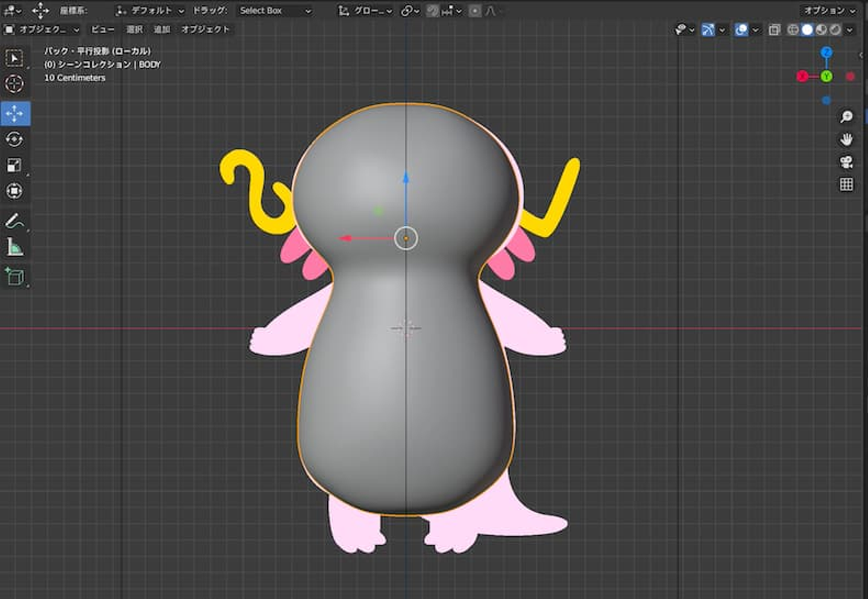This screenshot has width=868, height=599.
Task: Activate the Measure ruler tool
Action: tap(14, 247)
